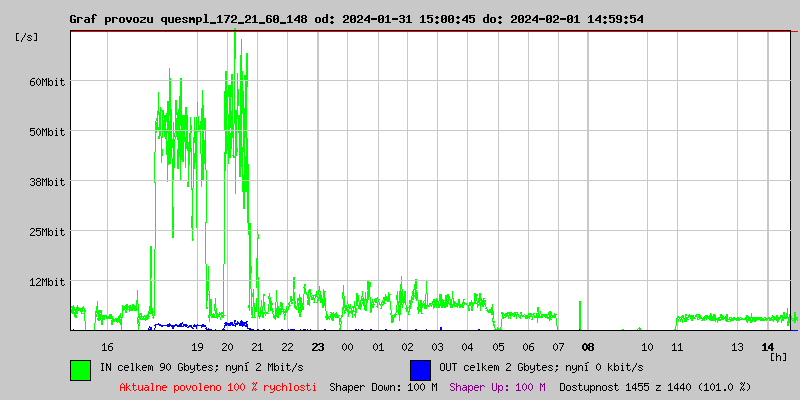Click the '[/s]' unit label at top left
Screen dimensions: 800x400
pyautogui.click(x=28, y=37)
